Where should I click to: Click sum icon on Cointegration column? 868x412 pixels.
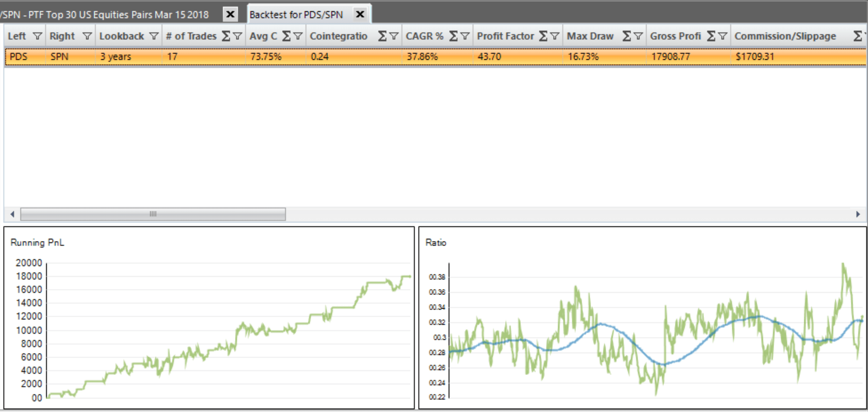(382, 36)
